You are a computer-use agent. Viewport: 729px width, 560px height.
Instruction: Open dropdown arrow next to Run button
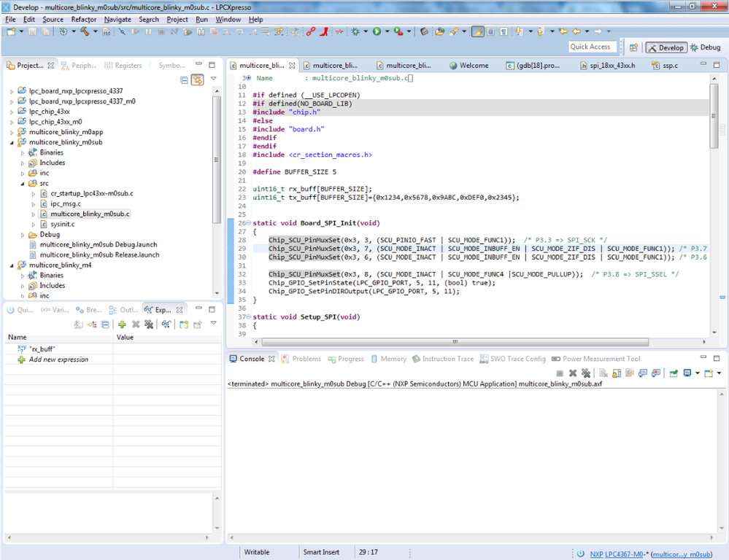(387, 31)
